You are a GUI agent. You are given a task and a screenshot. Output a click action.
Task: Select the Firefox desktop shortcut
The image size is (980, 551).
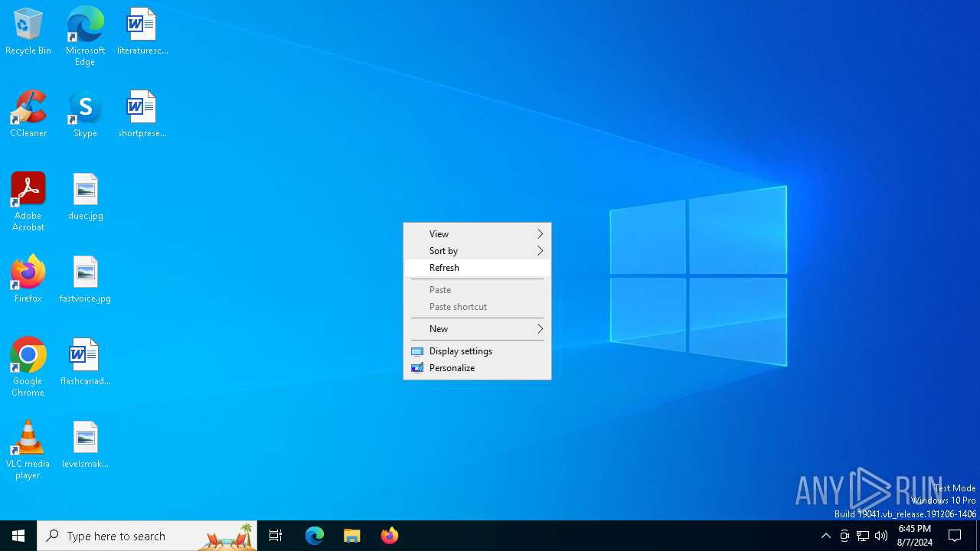[x=28, y=279]
